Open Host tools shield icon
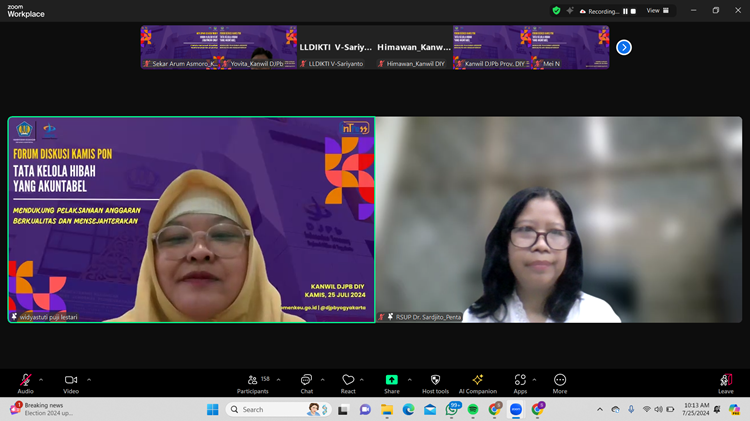 point(435,381)
